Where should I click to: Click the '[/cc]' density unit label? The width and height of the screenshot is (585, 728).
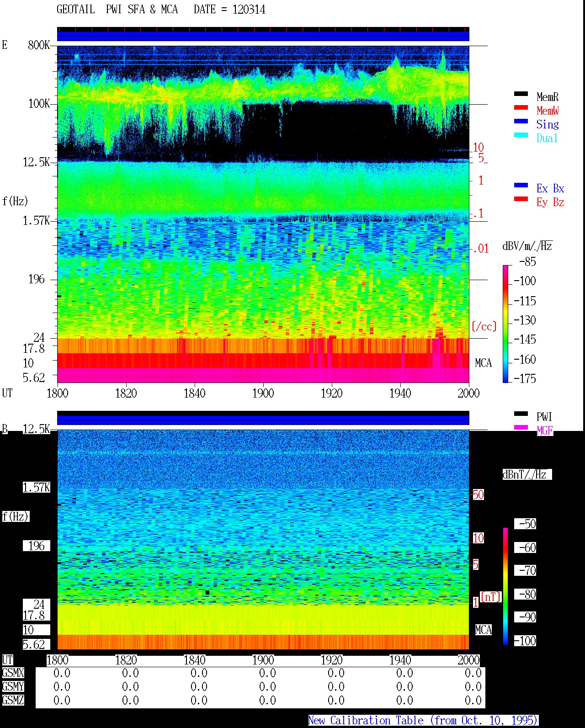484,326
